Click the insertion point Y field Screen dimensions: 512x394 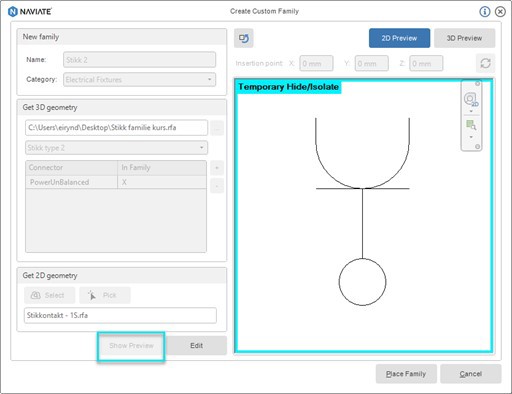tap(371, 63)
